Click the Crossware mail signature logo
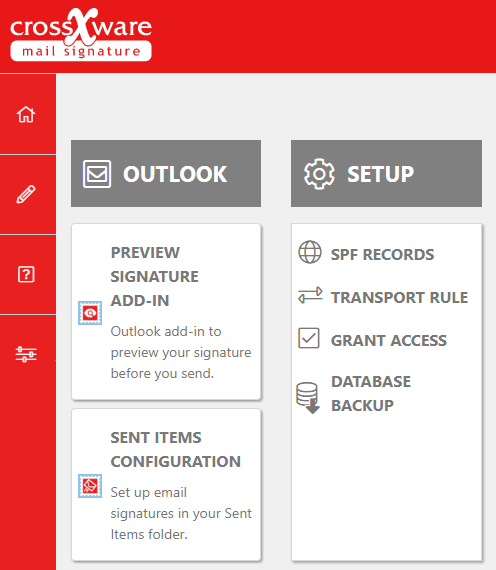Screen dimensions: 496x570 tap(81, 35)
